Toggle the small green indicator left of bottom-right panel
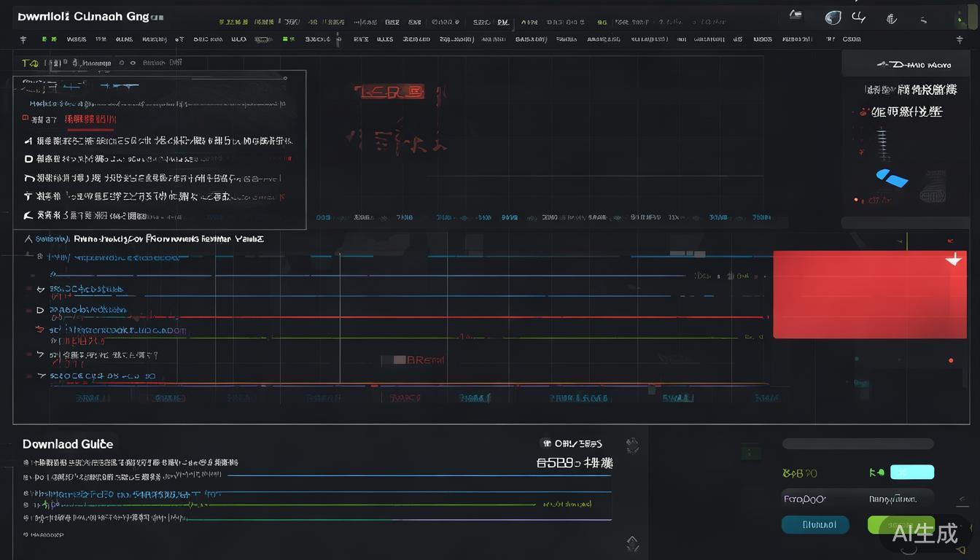This screenshot has width=980, height=560. [x=749, y=453]
